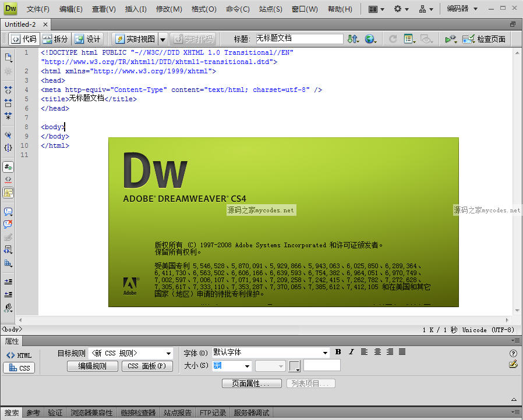Toggle Italic formatting
This screenshot has height=420, width=523.
coord(351,352)
